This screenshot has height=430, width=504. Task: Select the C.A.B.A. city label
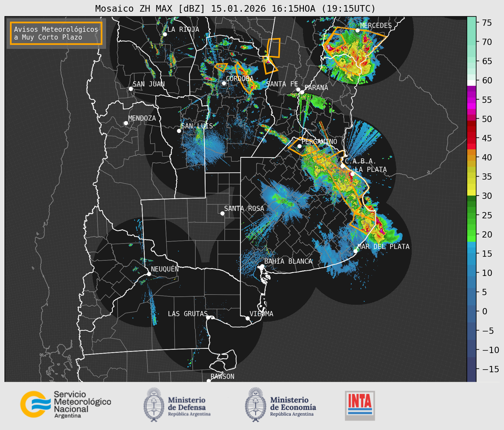[x=361, y=161]
